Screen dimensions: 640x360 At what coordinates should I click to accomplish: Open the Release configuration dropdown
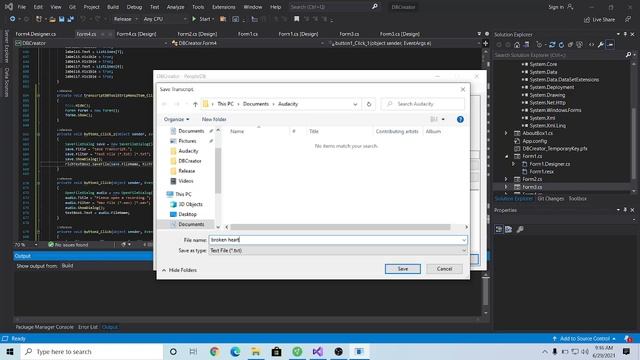pos(125,19)
